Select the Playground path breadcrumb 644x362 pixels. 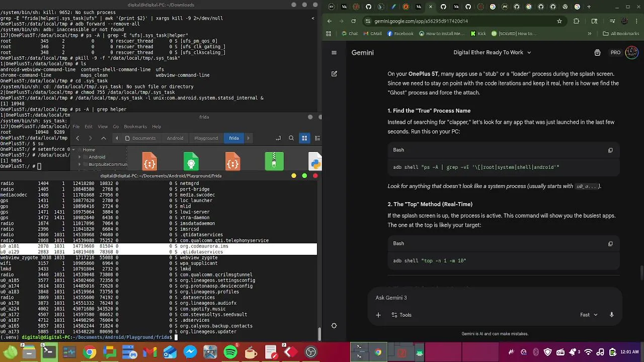point(206,138)
